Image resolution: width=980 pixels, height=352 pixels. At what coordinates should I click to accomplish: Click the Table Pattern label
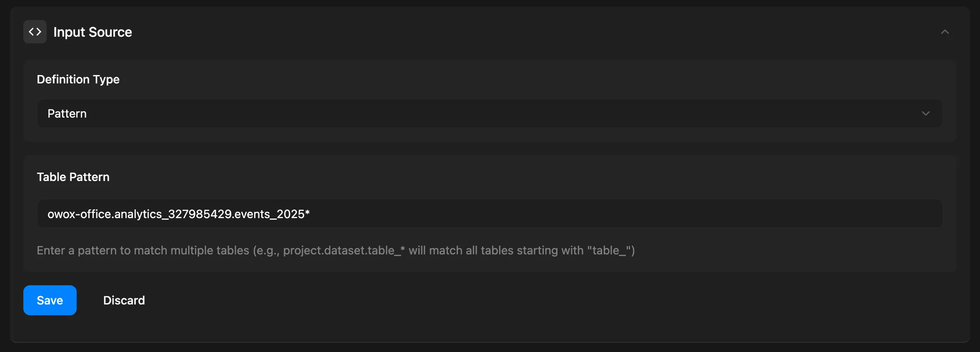pos(73,177)
